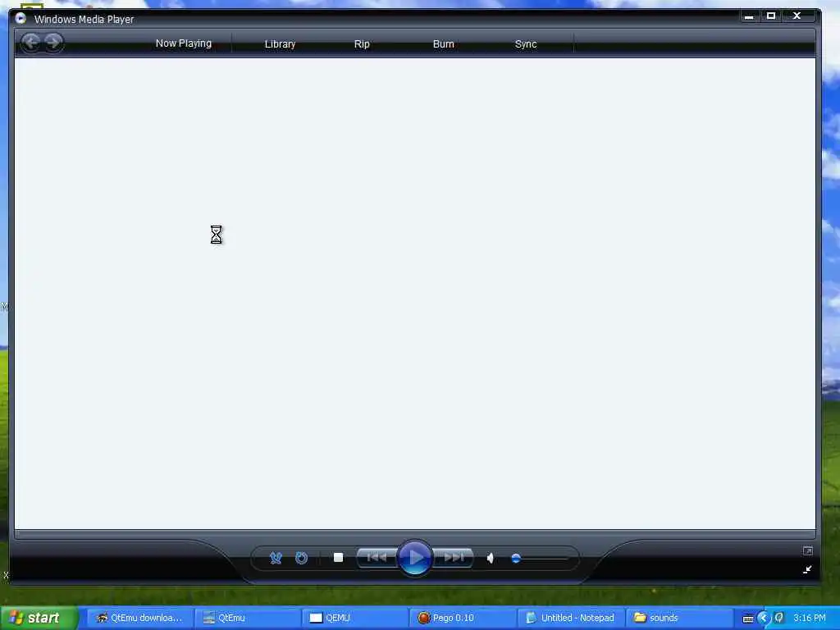Close the Windows Media Player window
840x630 pixels.
[x=797, y=16]
